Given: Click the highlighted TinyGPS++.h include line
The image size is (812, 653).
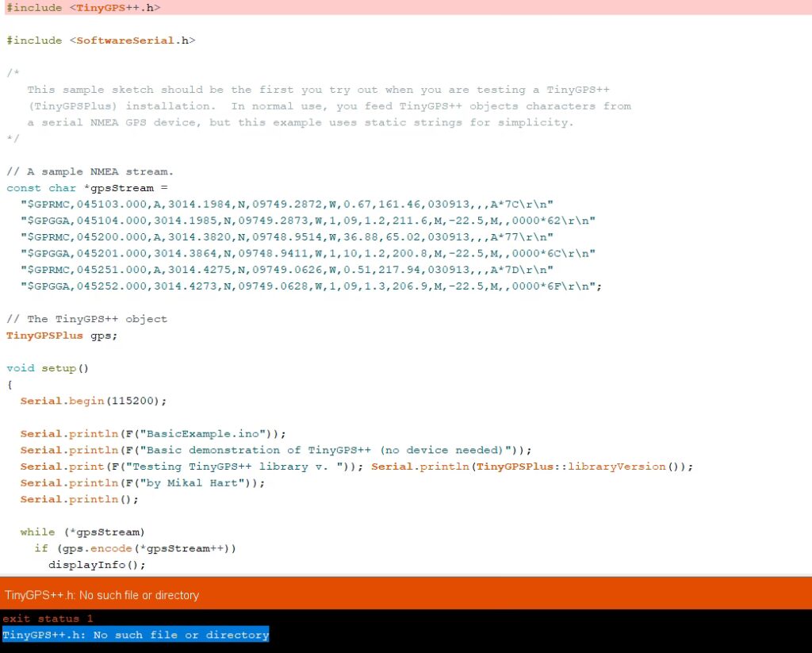Looking at the screenshot, I should 83,7.
